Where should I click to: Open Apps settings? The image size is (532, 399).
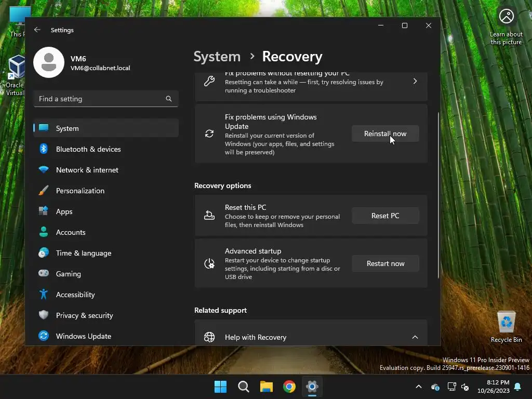106,211
